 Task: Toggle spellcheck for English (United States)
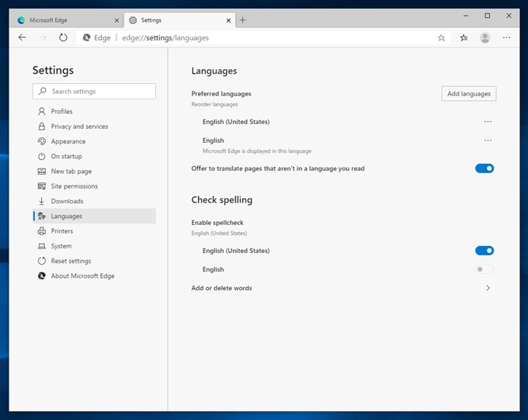click(485, 250)
